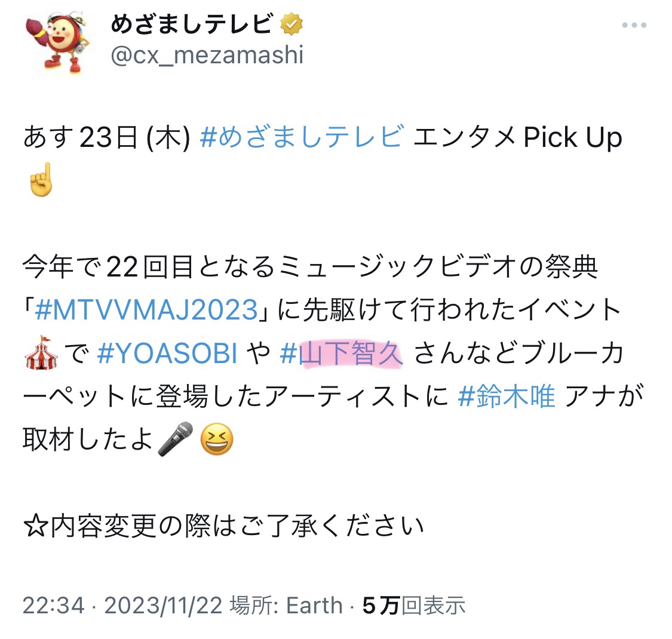The image size is (672, 639).
Task: Click the エンタメ Pick Up text
Action: [518, 137]
